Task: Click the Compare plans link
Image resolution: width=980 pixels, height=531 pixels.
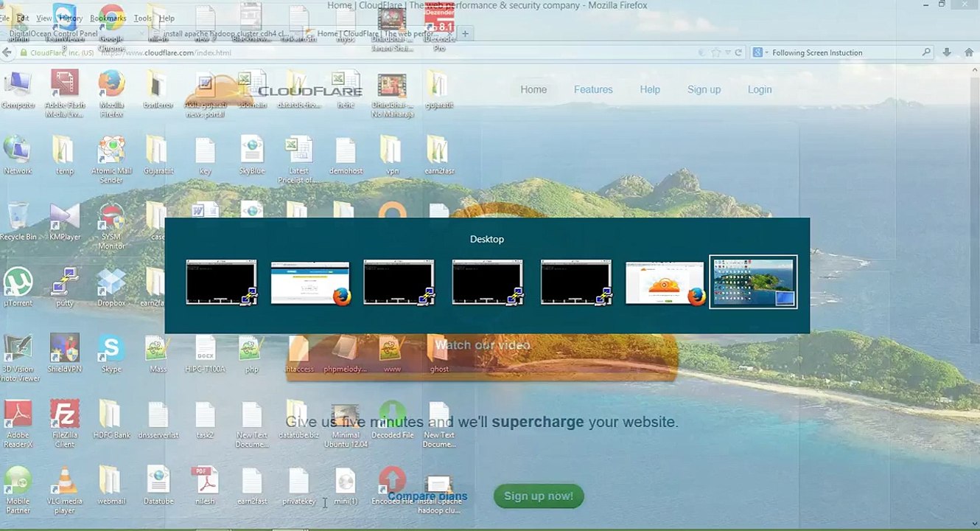Action: click(x=428, y=496)
